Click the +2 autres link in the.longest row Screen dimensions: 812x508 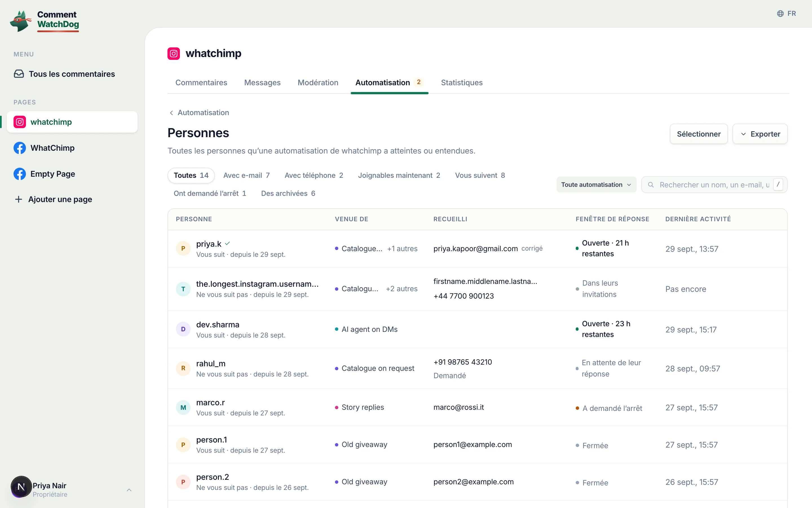click(x=401, y=289)
